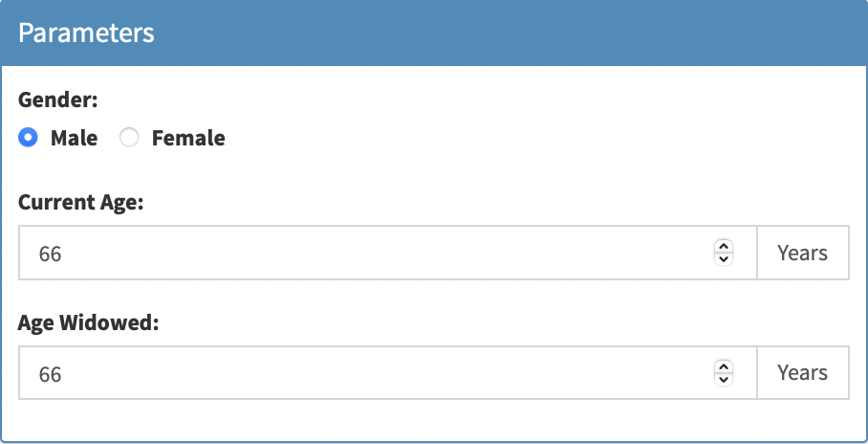Click the Years unit beside Current Age
Viewport: 868px width, 444px height.
point(802,254)
